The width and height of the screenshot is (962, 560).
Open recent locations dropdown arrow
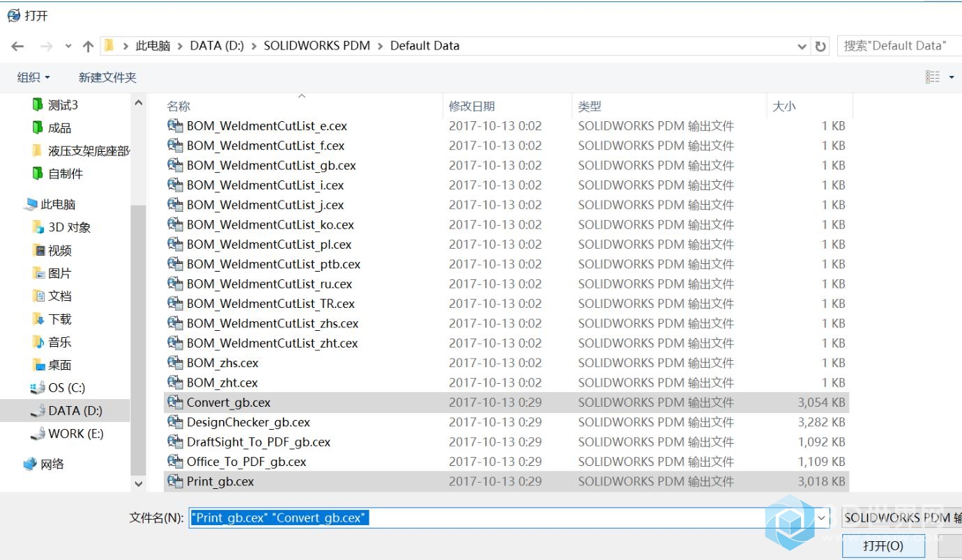coord(68,46)
